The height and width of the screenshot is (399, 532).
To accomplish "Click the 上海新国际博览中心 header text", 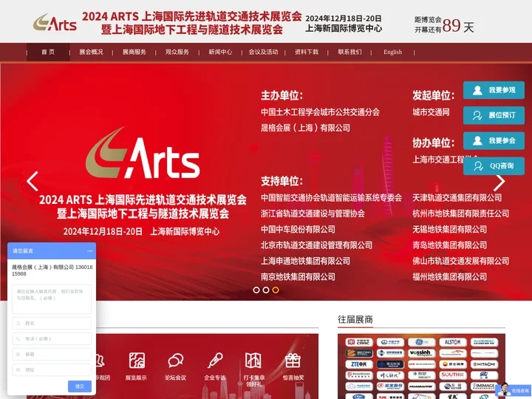I will pyautogui.click(x=344, y=28).
